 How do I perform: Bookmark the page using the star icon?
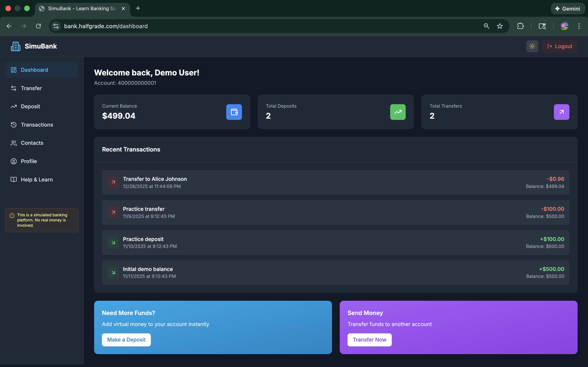click(x=500, y=26)
